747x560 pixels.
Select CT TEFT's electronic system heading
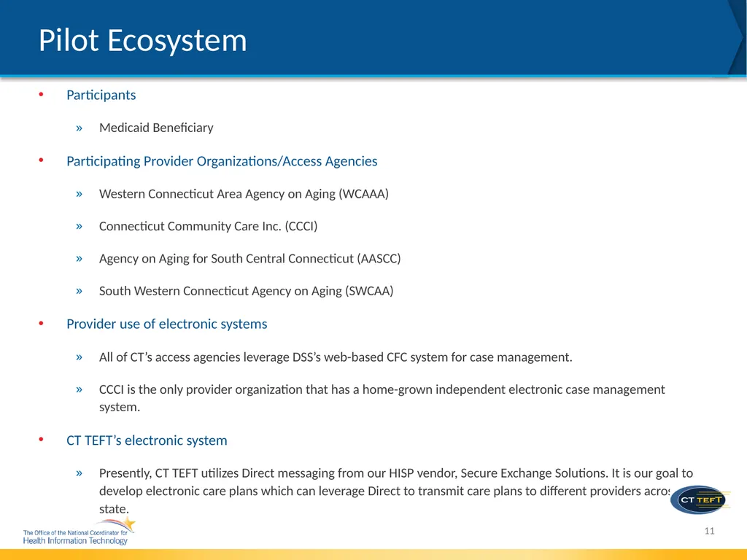coord(147,440)
